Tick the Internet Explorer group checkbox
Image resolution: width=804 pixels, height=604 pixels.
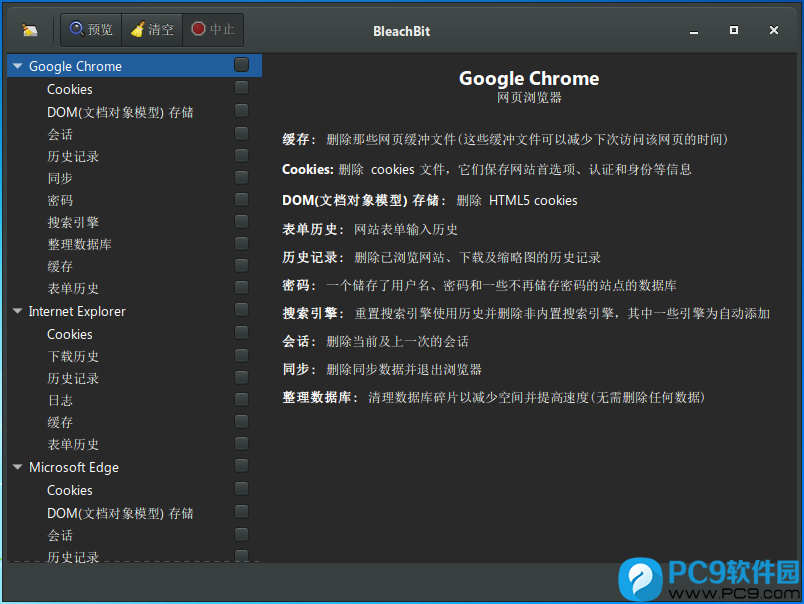click(x=242, y=310)
